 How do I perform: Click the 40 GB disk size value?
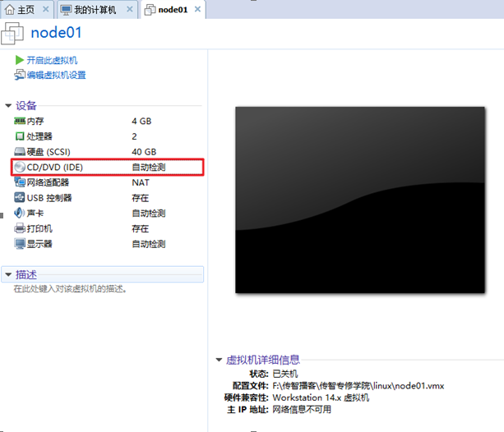tap(144, 152)
